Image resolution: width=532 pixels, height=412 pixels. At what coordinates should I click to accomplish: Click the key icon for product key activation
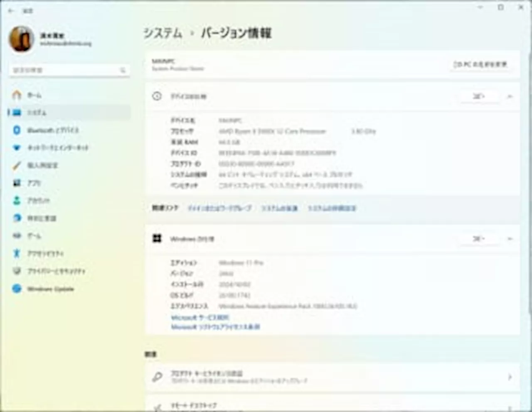pos(157,377)
